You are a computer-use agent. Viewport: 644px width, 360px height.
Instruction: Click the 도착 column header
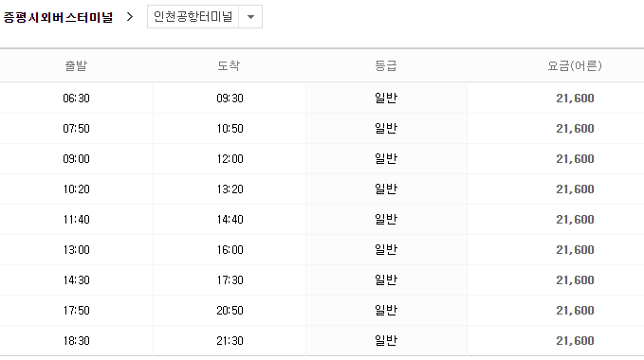point(229,65)
